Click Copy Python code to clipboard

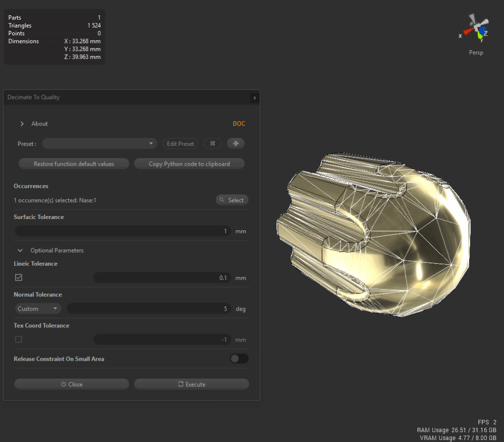pos(189,163)
